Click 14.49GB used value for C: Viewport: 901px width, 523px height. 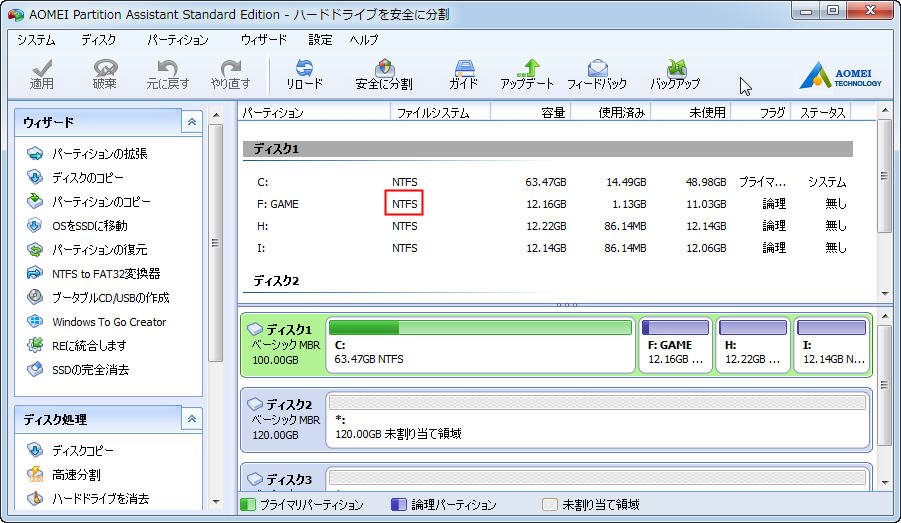click(x=626, y=182)
